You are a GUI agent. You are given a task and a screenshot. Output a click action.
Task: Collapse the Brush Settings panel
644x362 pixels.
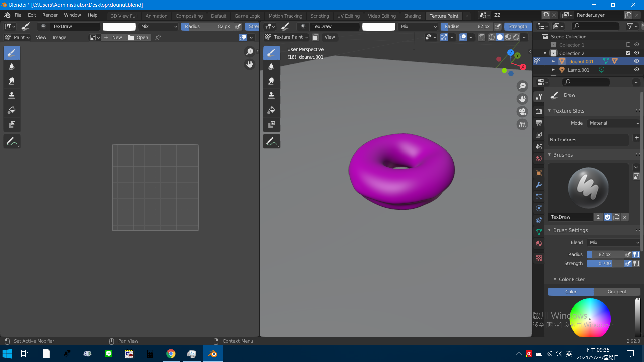coord(549,230)
